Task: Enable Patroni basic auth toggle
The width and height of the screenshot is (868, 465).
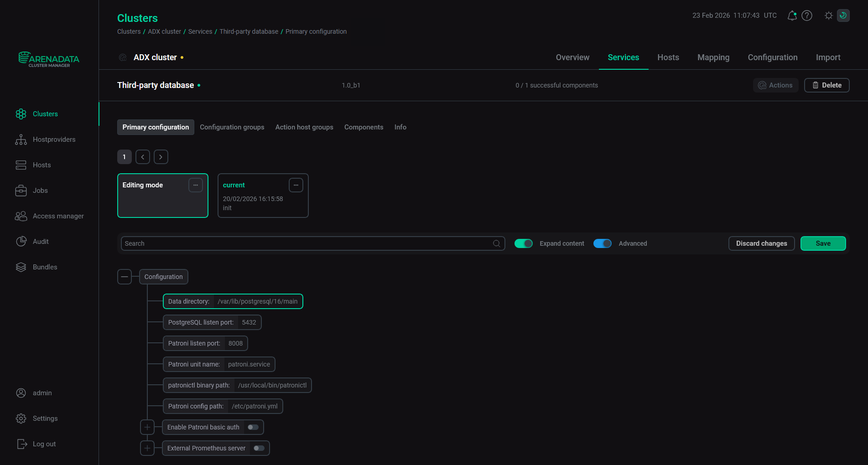Action: (x=253, y=427)
